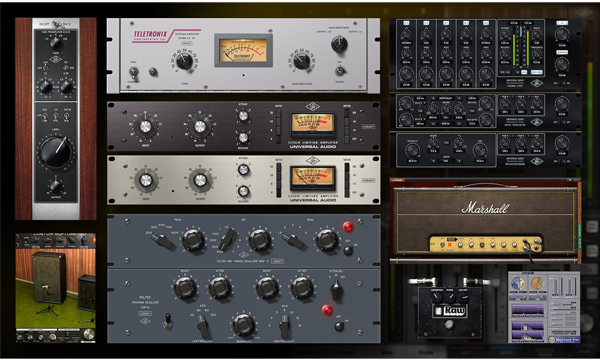600x360 pixels.
Task: Toggle the channel strip rack Off/On switch
Action: [x=561, y=83]
